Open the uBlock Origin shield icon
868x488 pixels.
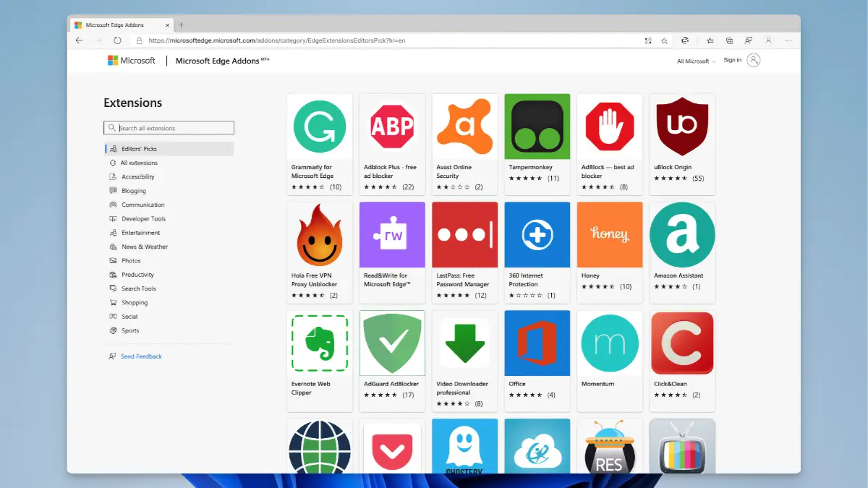point(682,127)
